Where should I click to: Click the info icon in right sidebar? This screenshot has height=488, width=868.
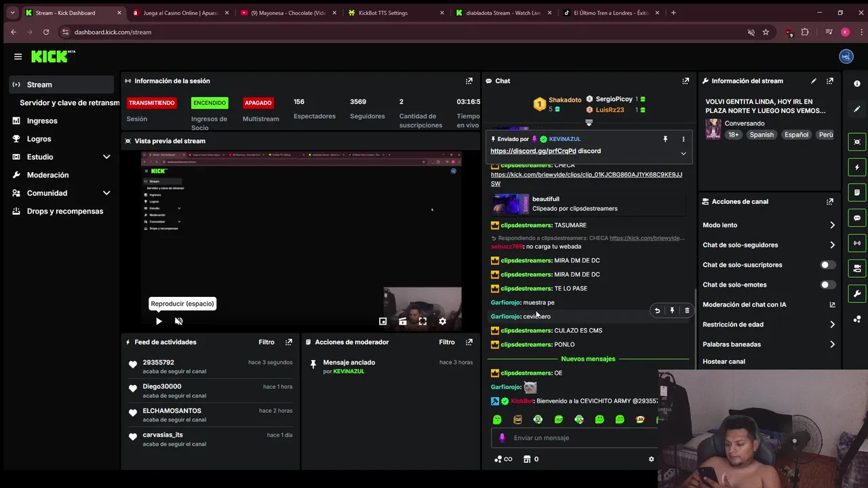(x=857, y=84)
